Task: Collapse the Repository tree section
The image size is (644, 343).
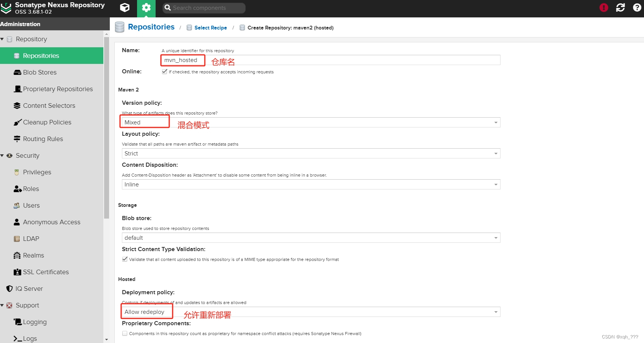Action: pos(2,39)
